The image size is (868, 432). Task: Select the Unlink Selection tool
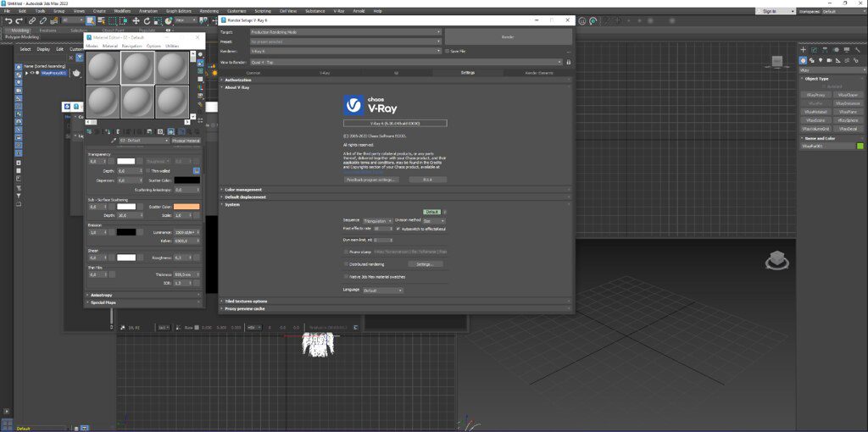pyautogui.click(x=43, y=20)
